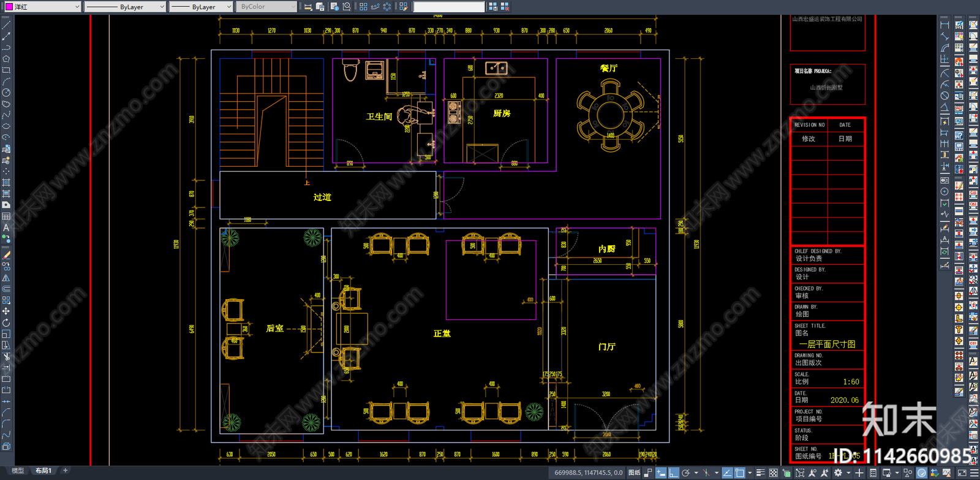The width and height of the screenshot is (980, 480).
Task: Toggle Dynamic Input in status bar
Action: (x=661, y=473)
